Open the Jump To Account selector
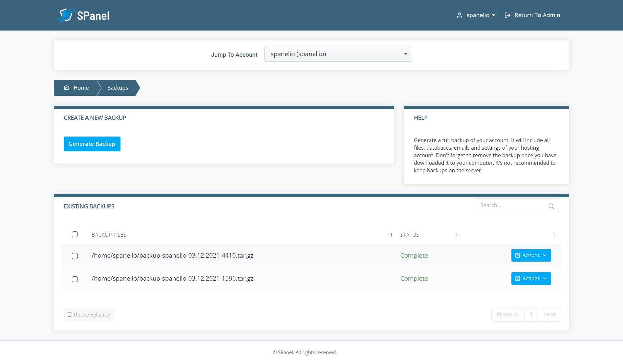 pyautogui.click(x=338, y=54)
